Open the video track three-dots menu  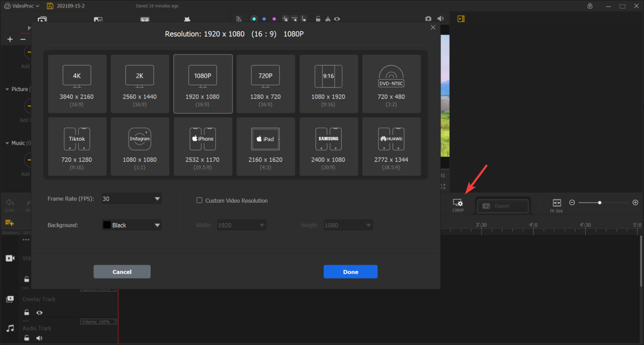pyautogui.click(x=26, y=240)
